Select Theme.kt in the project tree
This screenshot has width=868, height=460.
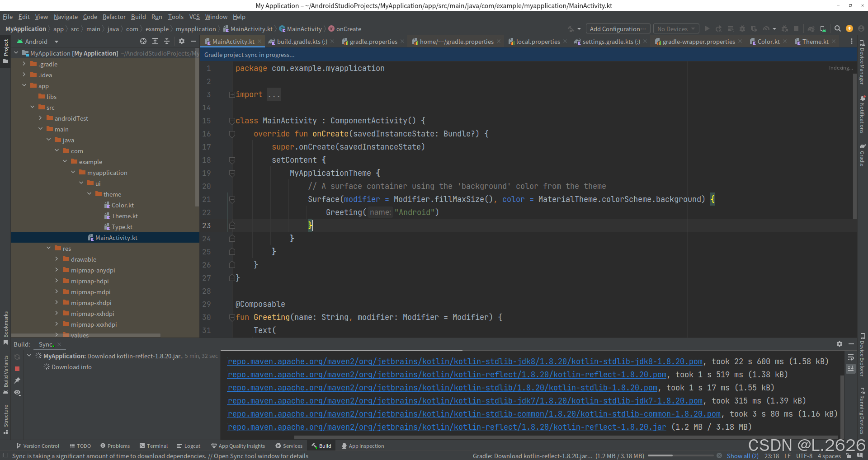coord(125,216)
